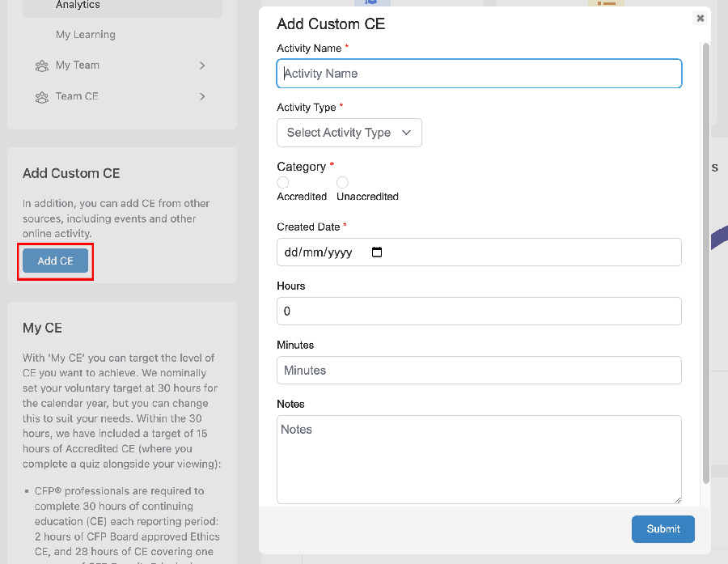Viewport: 728px width, 564px height.
Task: Click the Team CE people icon
Action: (42, 96)
